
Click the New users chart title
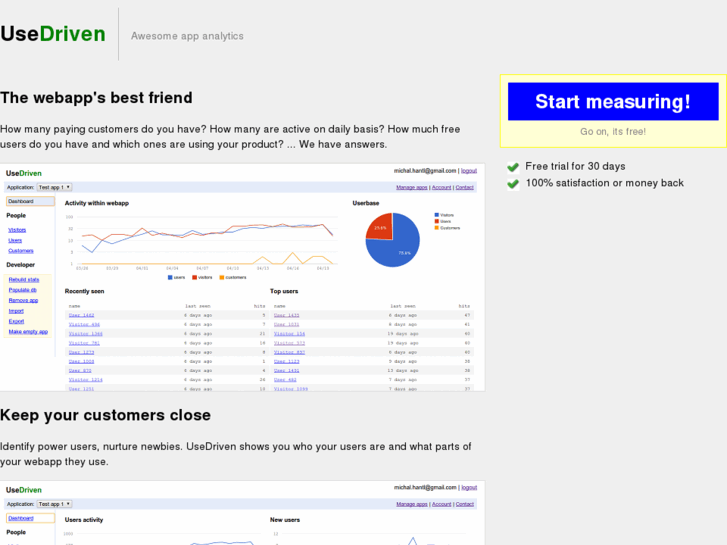coord(285,520)
